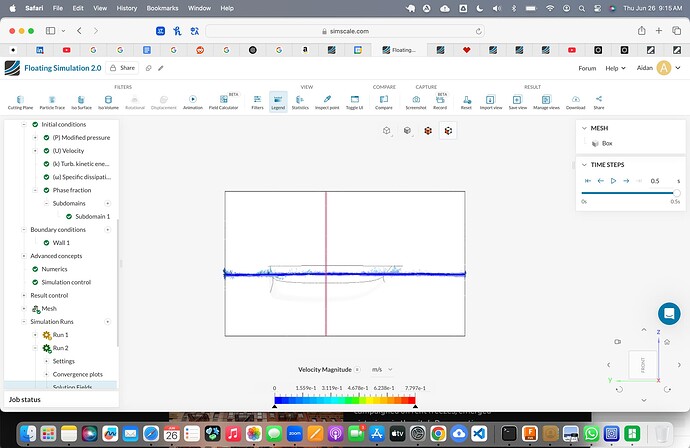Open Manage views
The width and height of the screenshot is (690, 448).
coord(546,103)
